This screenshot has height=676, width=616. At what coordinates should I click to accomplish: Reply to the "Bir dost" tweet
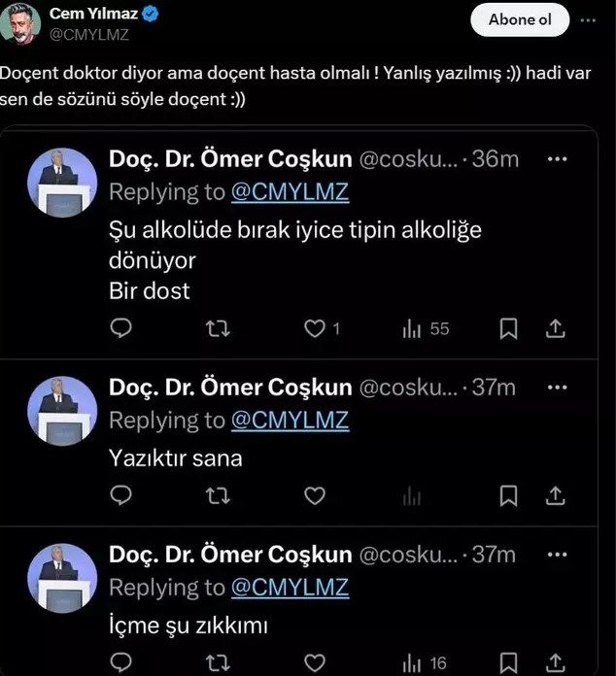(120, 329)
